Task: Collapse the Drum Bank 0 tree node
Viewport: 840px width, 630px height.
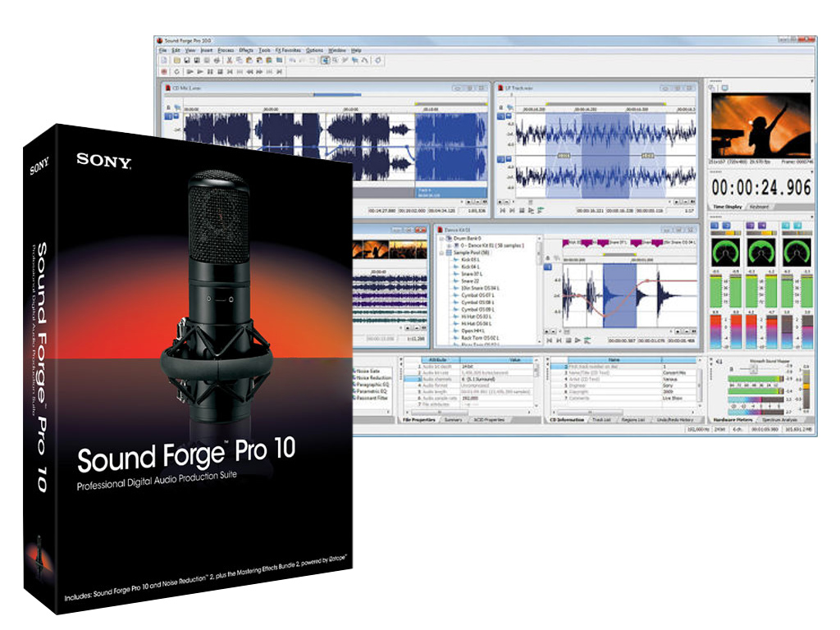Action: (442, 238)
